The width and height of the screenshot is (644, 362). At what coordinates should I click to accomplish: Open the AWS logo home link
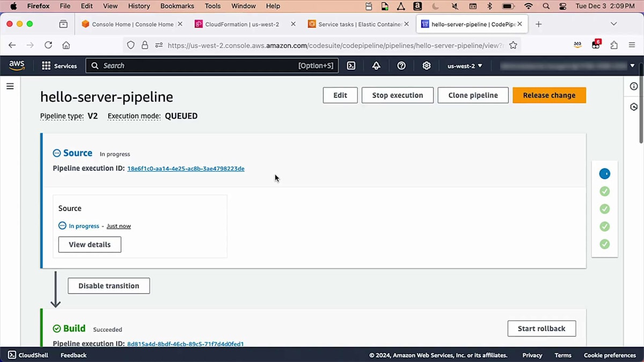[x=17, y=65]
